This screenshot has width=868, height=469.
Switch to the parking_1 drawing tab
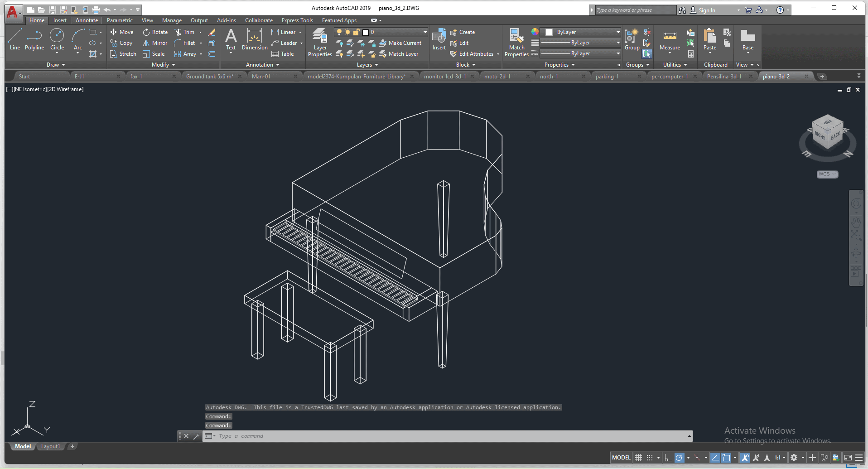click(x=607, y=77)
